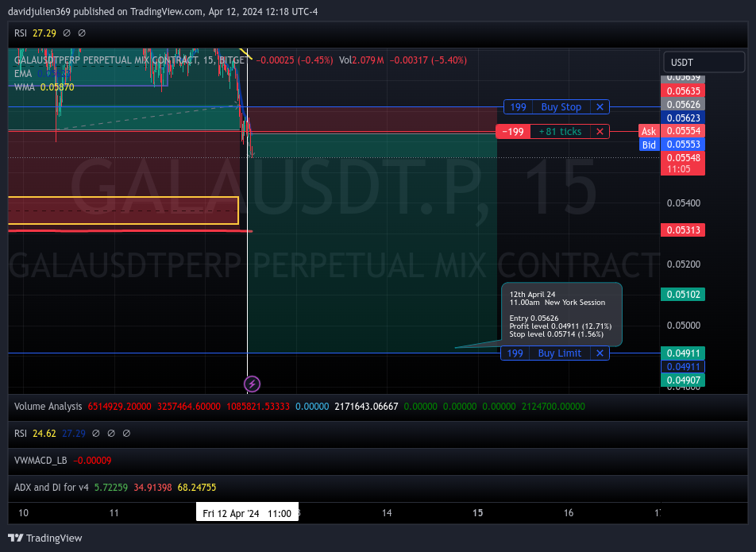Viewport: 756px width, 552px height.
Task: Cancel the Buy Limit order with its X
Action: coord(600,353)
